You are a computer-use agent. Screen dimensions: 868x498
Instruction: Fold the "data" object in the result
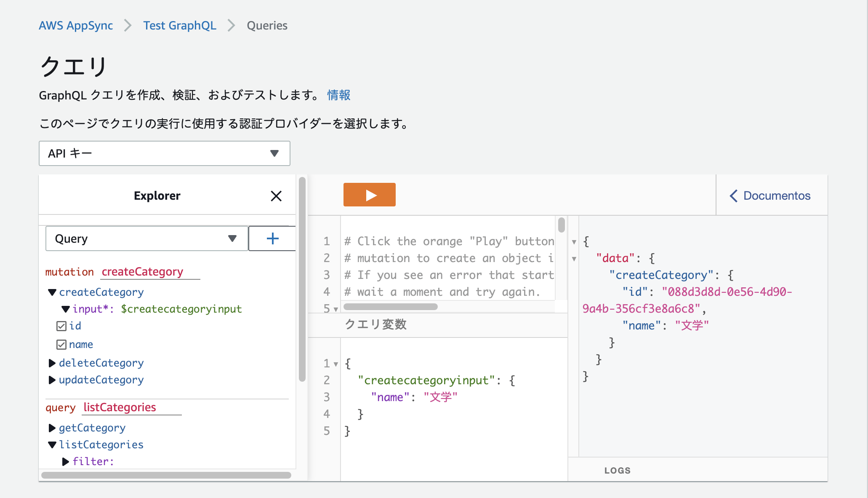(574, 259)
